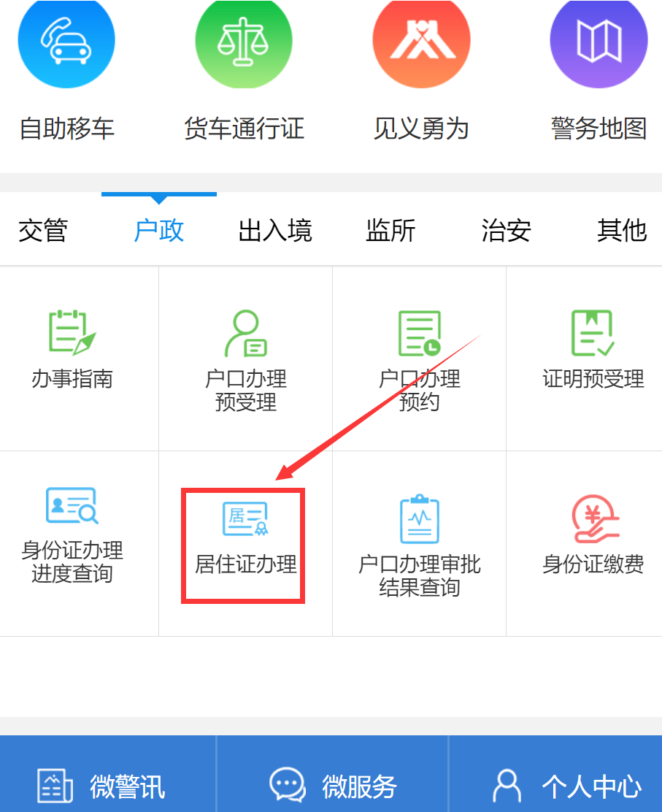This screenshot has width=662, height=812.
Task: Open 办事指南 notepad icon
Action: (x=72, y=333)
